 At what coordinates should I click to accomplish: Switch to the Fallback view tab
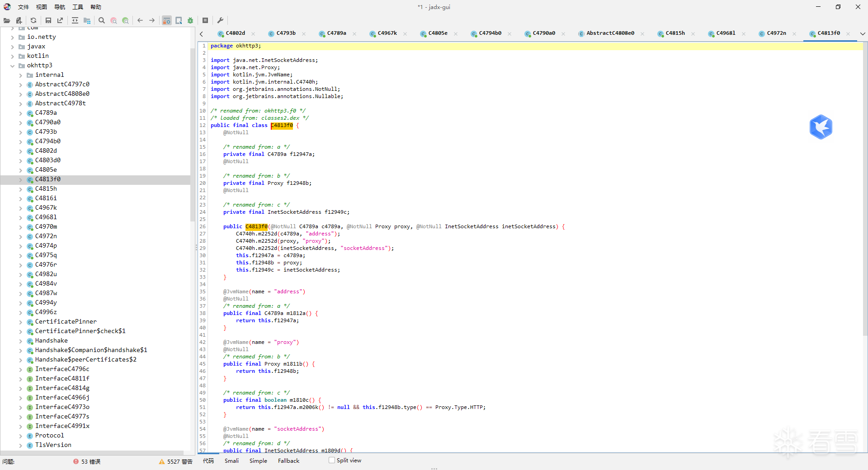pos(288,461)
